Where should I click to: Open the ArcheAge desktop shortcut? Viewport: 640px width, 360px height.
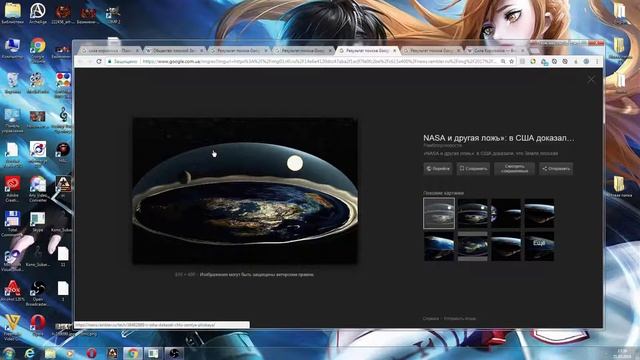(x=38, y=13)
